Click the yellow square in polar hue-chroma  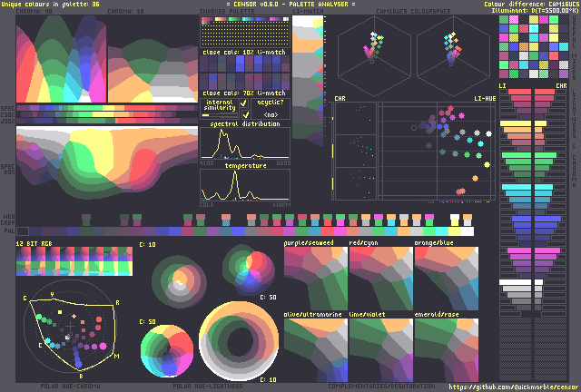pyautogui.click(x=60, y=312)
